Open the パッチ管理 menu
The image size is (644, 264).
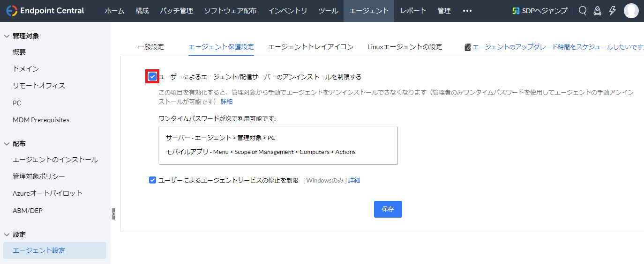(x=176, y=11)
